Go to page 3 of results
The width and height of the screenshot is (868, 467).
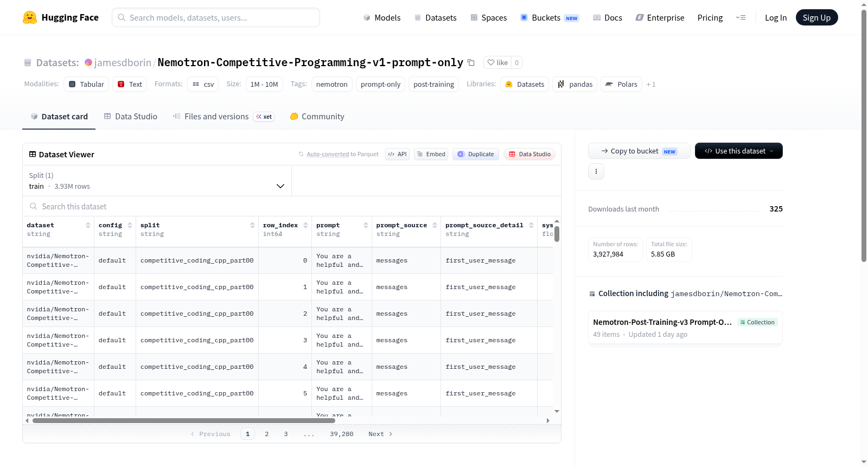pyautogui.click(x=285, y=434)
